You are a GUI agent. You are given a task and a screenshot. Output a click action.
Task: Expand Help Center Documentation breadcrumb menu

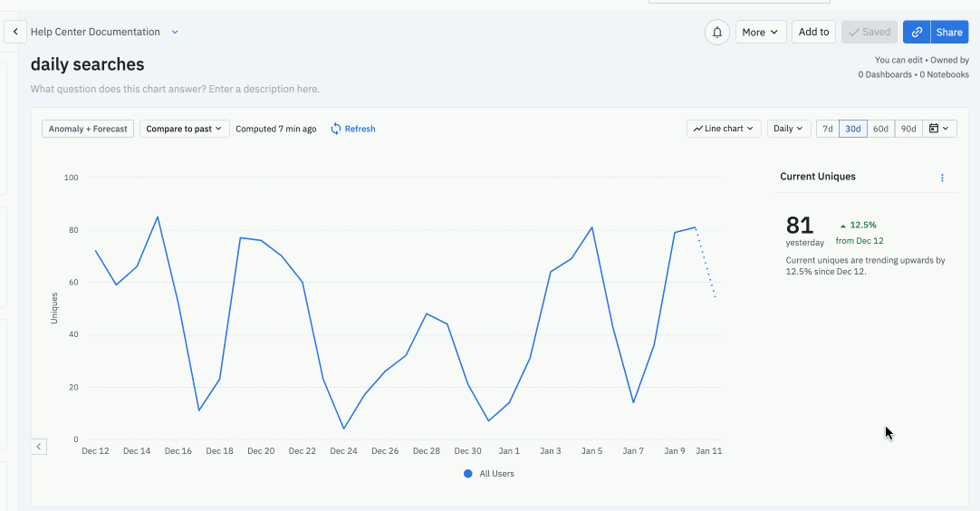pyautogui.click(x=175, y=32)
